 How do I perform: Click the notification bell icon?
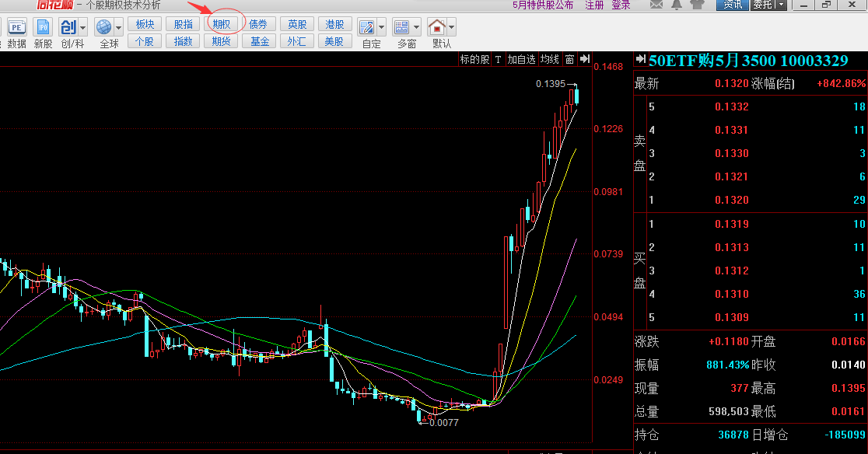pyautogui.click(x=677, y=5)
